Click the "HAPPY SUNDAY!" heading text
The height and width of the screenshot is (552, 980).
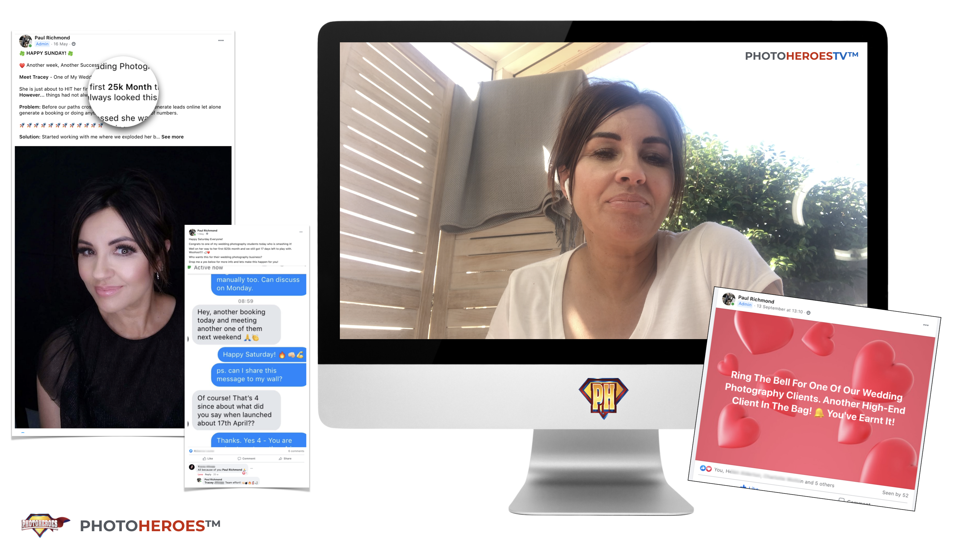click(46, 53)
